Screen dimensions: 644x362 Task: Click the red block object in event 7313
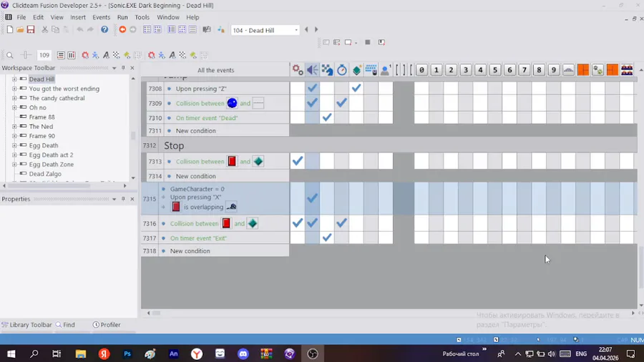pyautogui.click(x=232, y=161)
